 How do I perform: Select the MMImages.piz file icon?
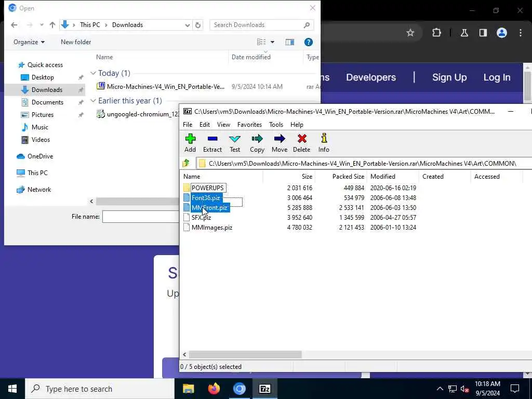click(x=187, y=228)
